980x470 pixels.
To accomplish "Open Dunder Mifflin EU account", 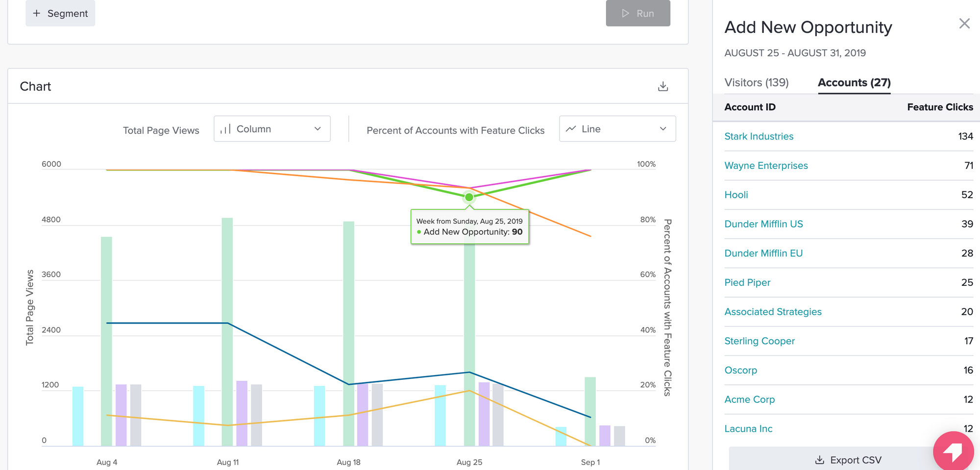I will [x=763, y=253].
